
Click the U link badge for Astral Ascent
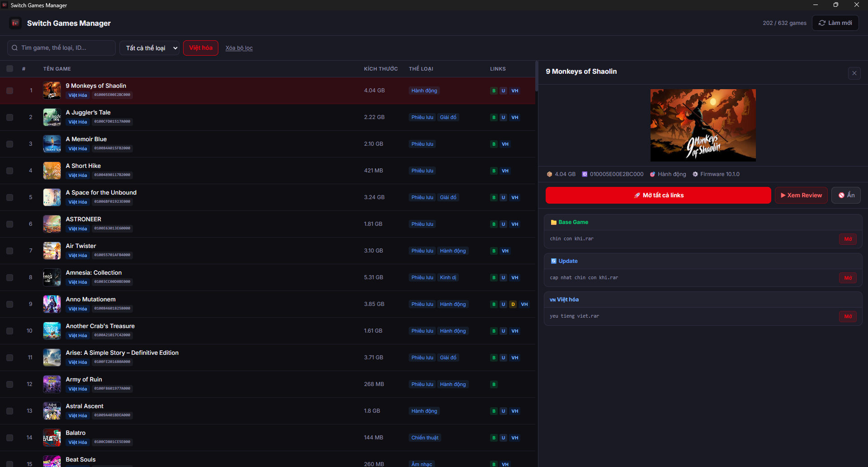[x=503, y=411]
